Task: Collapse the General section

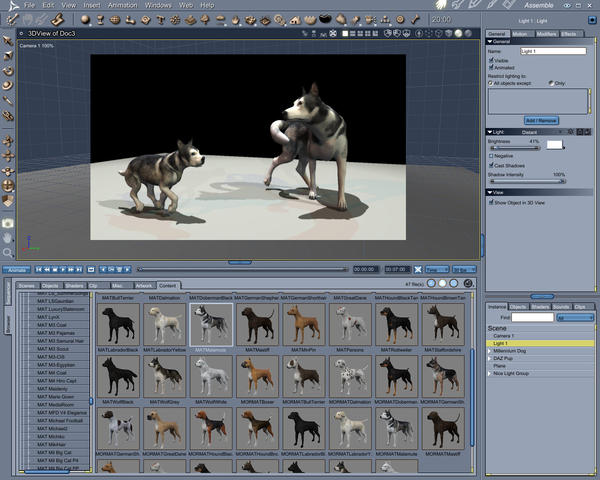Action: pyautogui.click(x=489, y=42)
